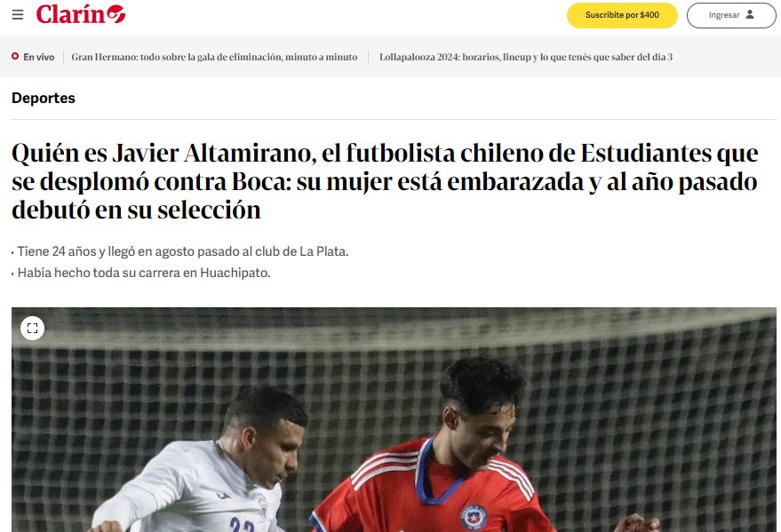Select the En vivo label
The width and height of the screenshot is (781, 532).
coord(39,57)
